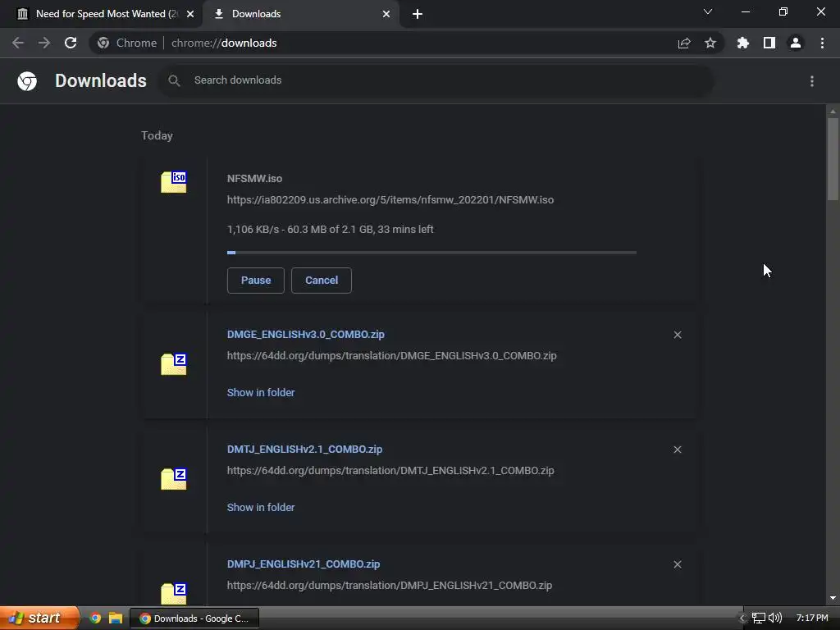The width and height of the screenshot is (840, 630).
Task: Click the NFSMW.iso download progress bar
Action: (431, 253)
